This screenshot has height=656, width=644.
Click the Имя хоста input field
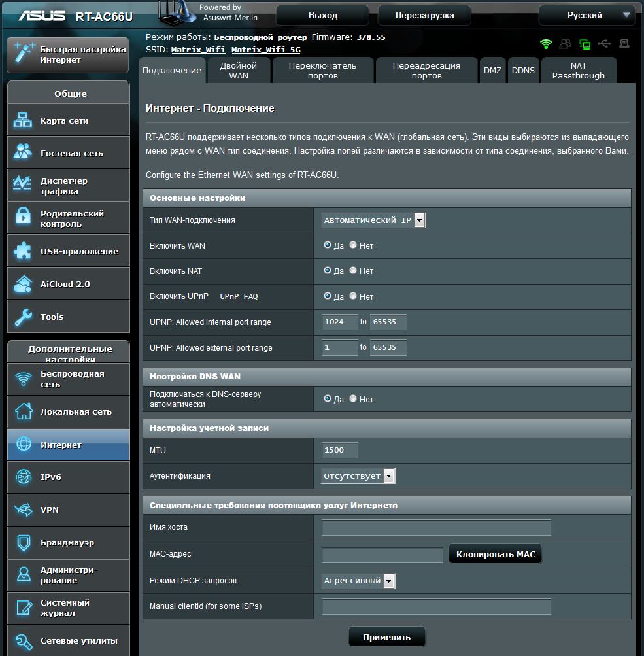click(x=436, y=527)
